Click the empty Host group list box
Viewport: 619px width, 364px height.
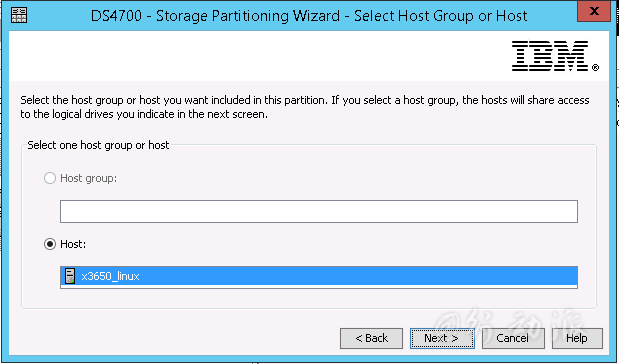tap(319, 212)
